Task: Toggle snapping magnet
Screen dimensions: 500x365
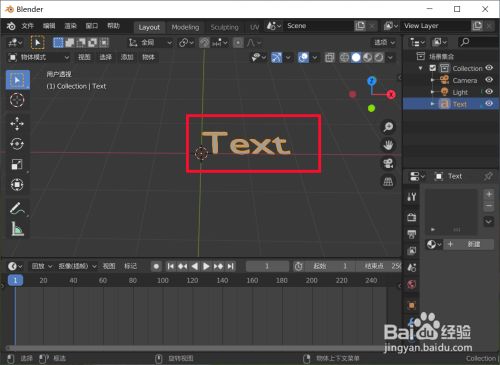Action: [x=204, y=43]
